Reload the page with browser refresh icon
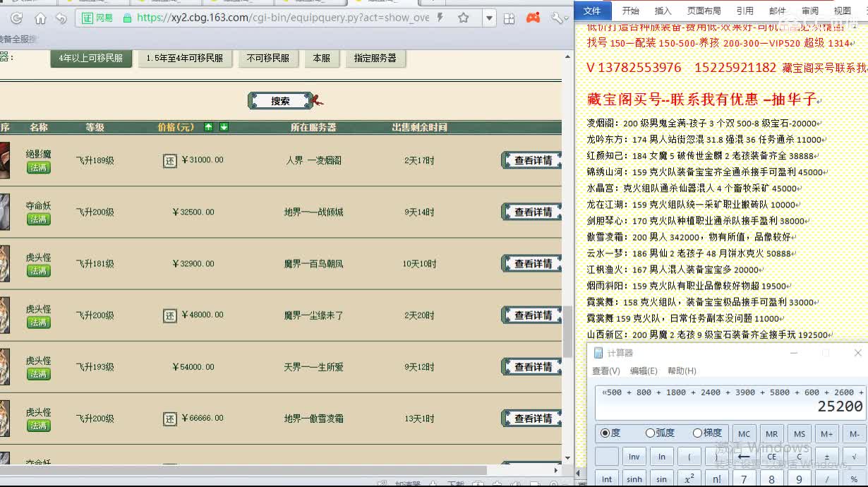Viewport: 868px width, 487px height. (17, 18)
